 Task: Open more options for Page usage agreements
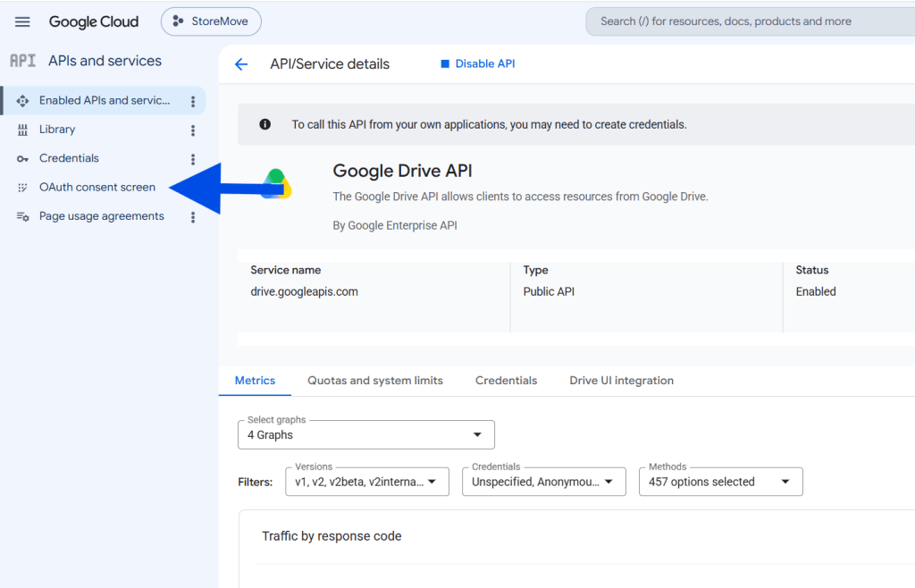193,217
